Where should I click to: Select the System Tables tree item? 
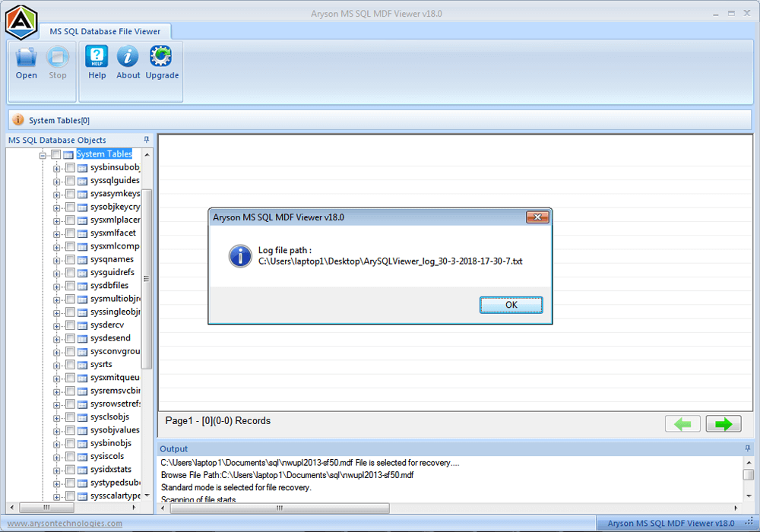[x=104, y=154]
